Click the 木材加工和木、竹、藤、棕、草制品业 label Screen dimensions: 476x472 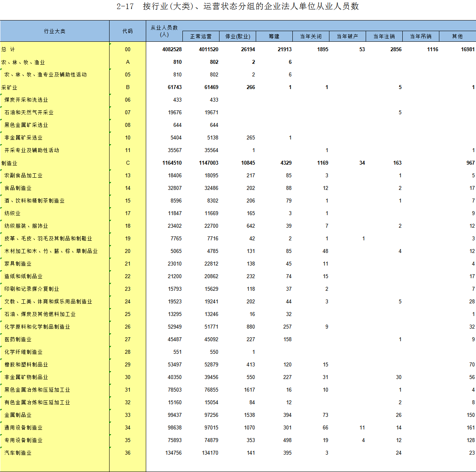tap(51, 251)
